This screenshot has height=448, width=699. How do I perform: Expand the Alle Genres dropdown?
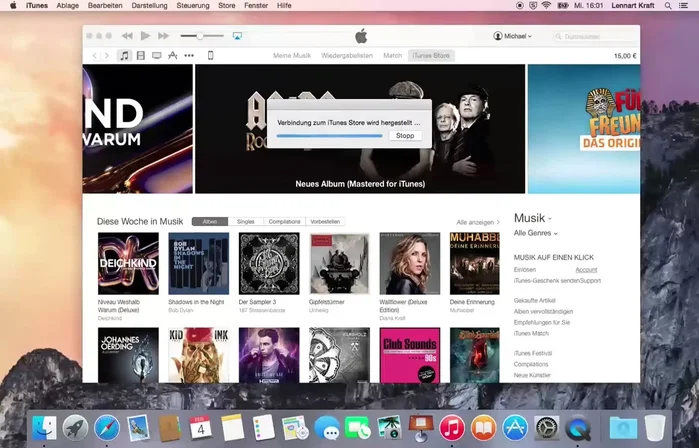click(535, 233)
